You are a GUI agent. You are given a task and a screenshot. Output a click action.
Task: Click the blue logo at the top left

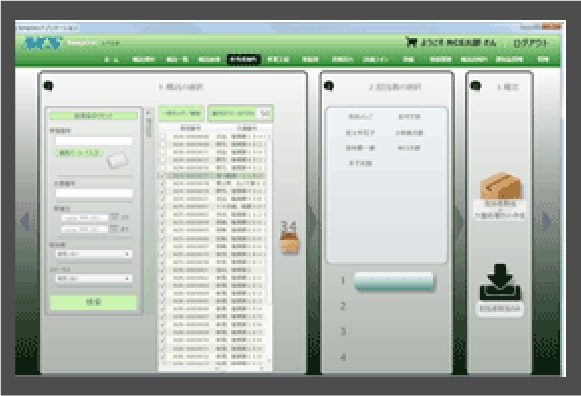[43, 43]
